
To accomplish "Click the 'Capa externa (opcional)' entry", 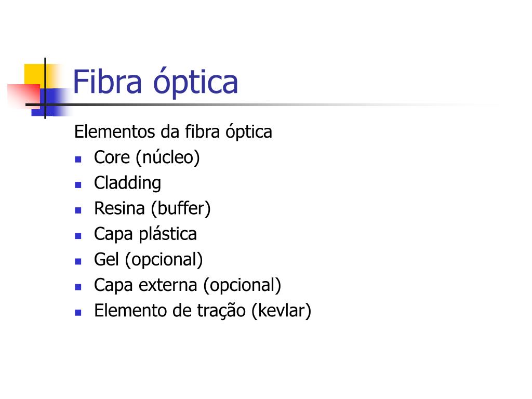I will coord(187,285).
